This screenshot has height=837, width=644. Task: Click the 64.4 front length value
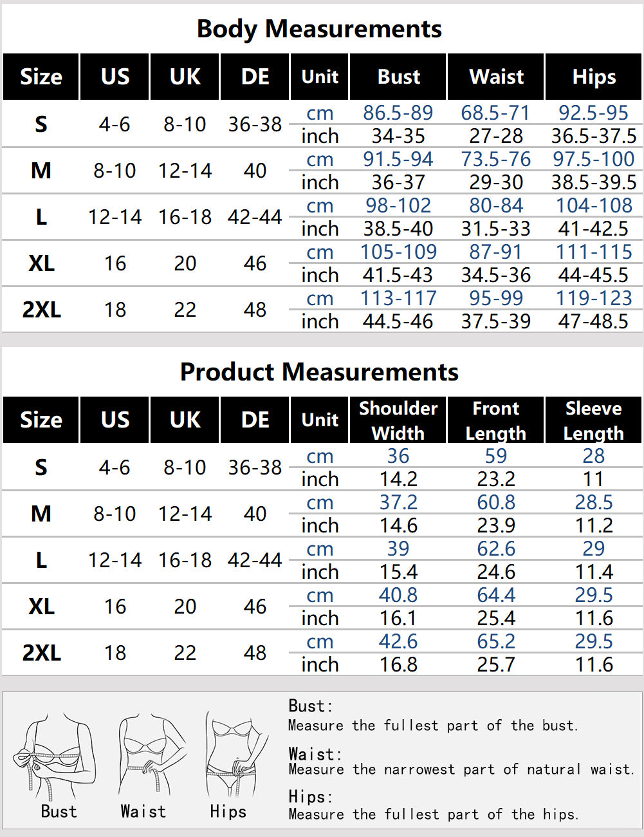(496, 595)
